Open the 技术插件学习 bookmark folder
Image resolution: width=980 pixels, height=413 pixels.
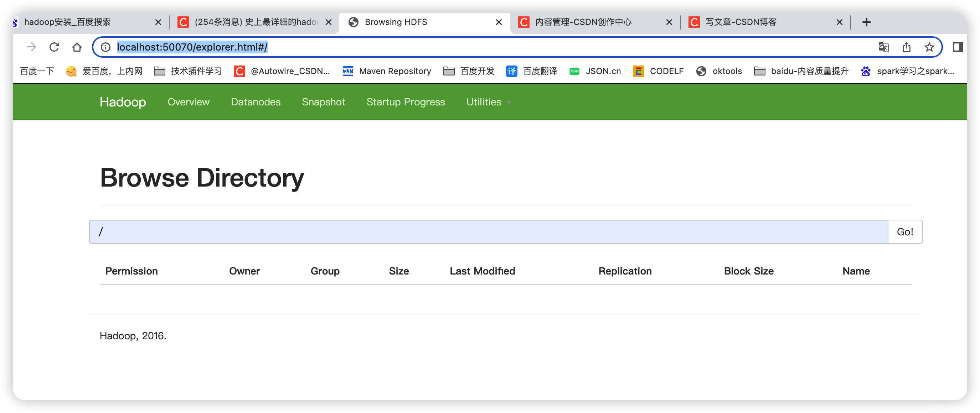188,71
